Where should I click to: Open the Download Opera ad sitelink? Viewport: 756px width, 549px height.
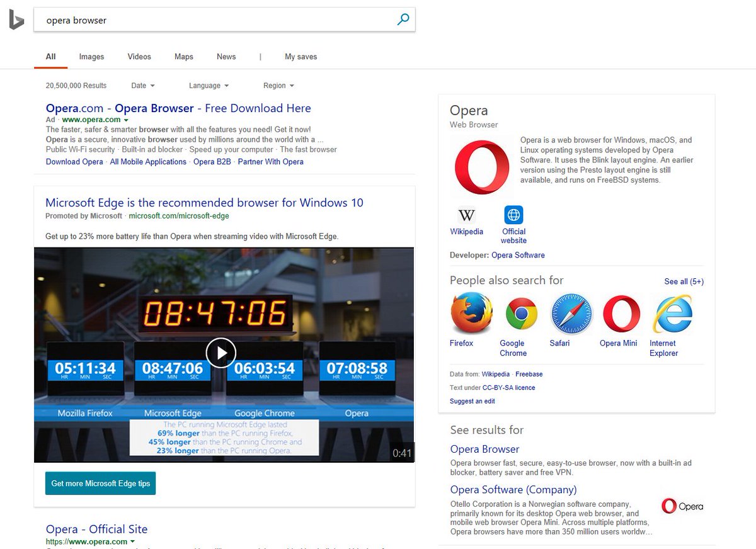[74, 162]
